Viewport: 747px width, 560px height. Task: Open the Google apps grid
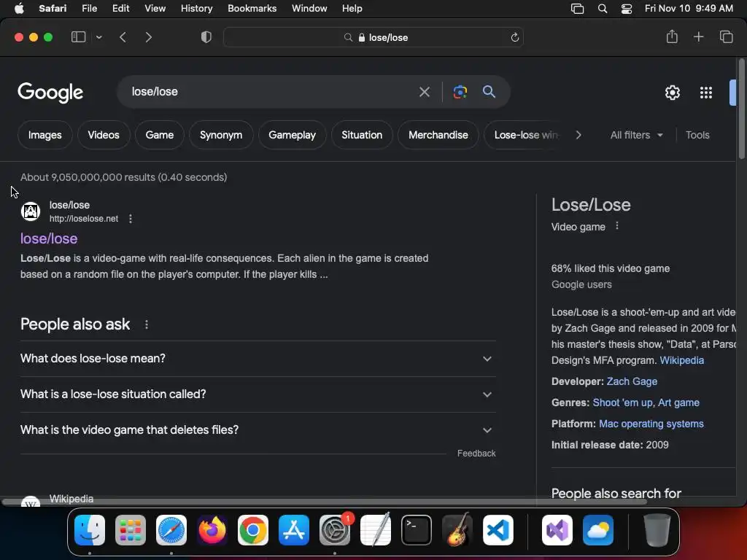coord(706,93)
